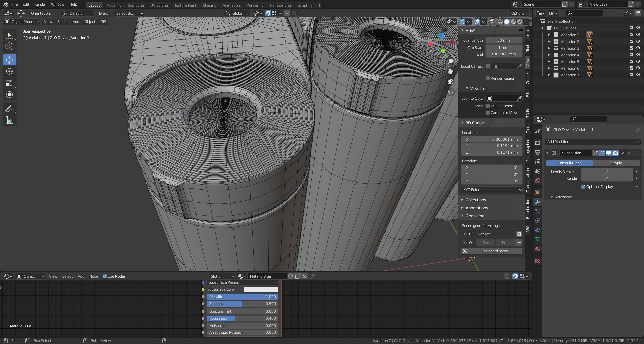Image resolution: width=644 pixels, height=344 pixels.
Task: Adjust the Roughness slider value 0.400
Action: [x=243, y=318]
